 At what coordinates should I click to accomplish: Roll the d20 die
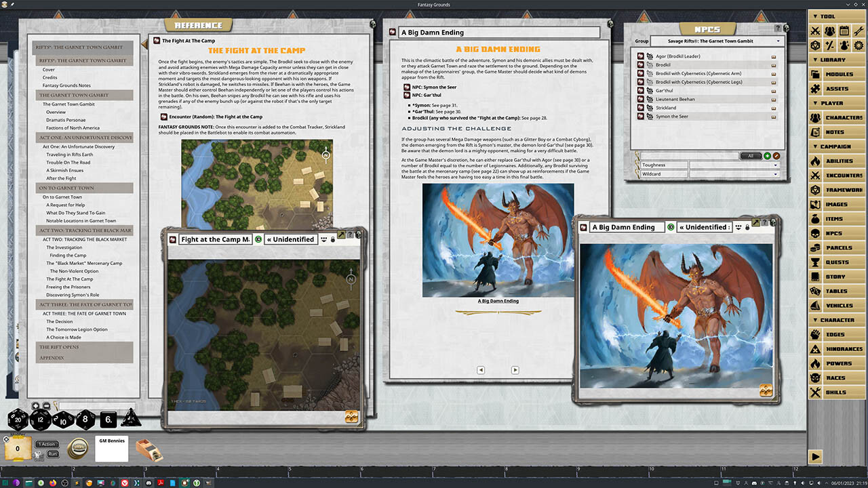[18, 420]
